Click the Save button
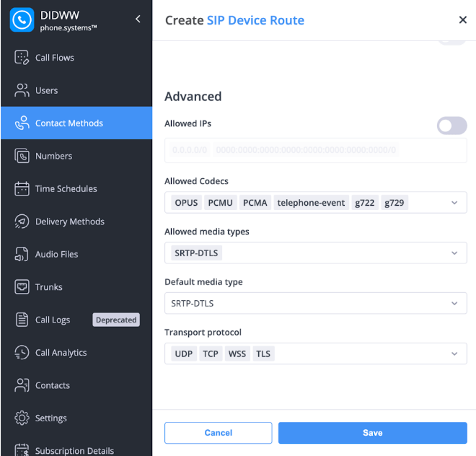The image size is (476, 456). pyautogui.click(x=372, y=433)
